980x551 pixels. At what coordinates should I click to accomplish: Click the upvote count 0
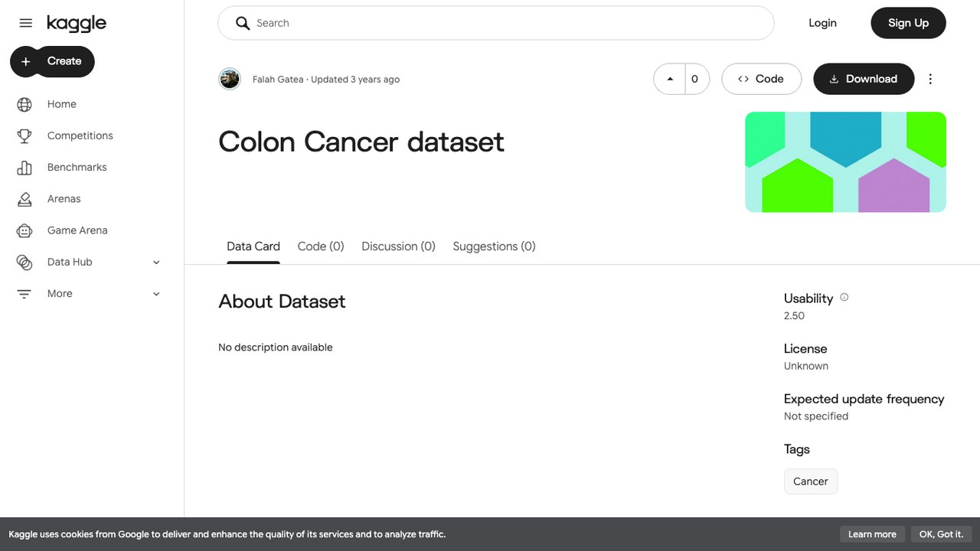click(694, 79)
